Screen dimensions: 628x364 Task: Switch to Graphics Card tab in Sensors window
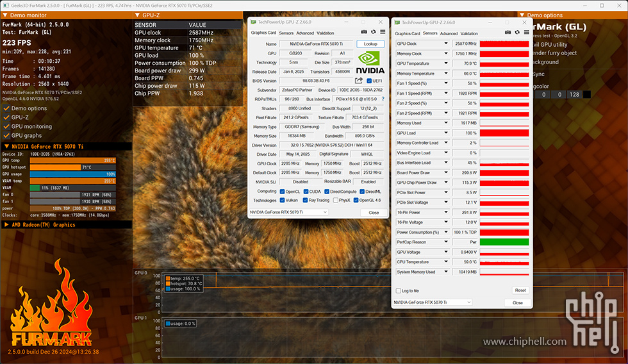pyautogui.click(x=408, y=33)
